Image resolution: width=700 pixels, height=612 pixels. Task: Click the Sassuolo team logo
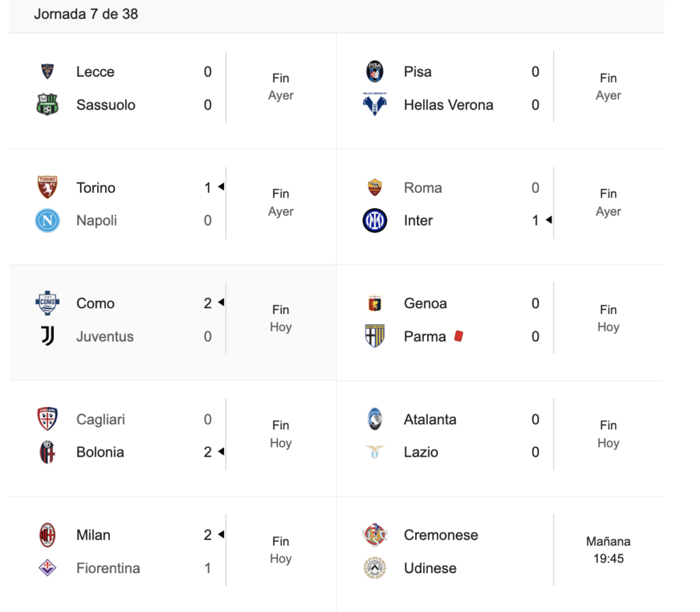click(x=47, y=105)
